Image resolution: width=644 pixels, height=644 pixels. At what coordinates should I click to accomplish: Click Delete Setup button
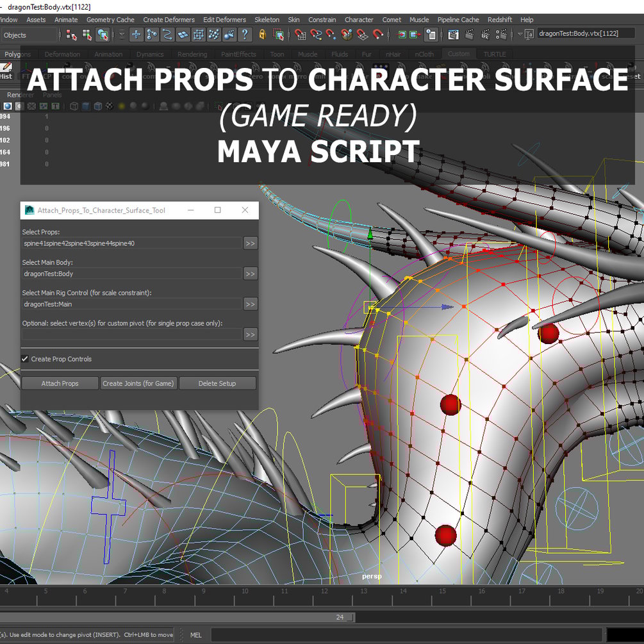tap(217, 383)
